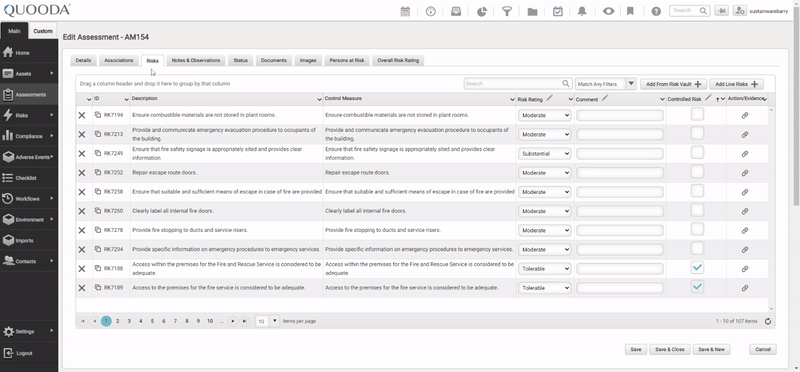Remove risk RK7249 using X icon
This screenshot has width=800, height=372.
tap(82, 154)
